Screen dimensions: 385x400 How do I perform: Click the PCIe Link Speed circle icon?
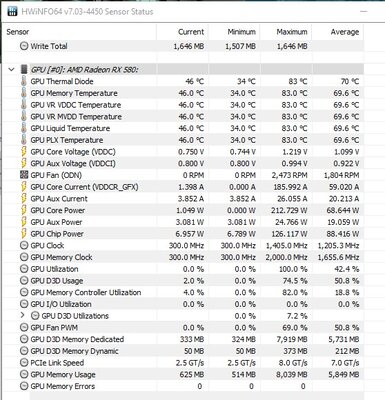tap(24, 363)
